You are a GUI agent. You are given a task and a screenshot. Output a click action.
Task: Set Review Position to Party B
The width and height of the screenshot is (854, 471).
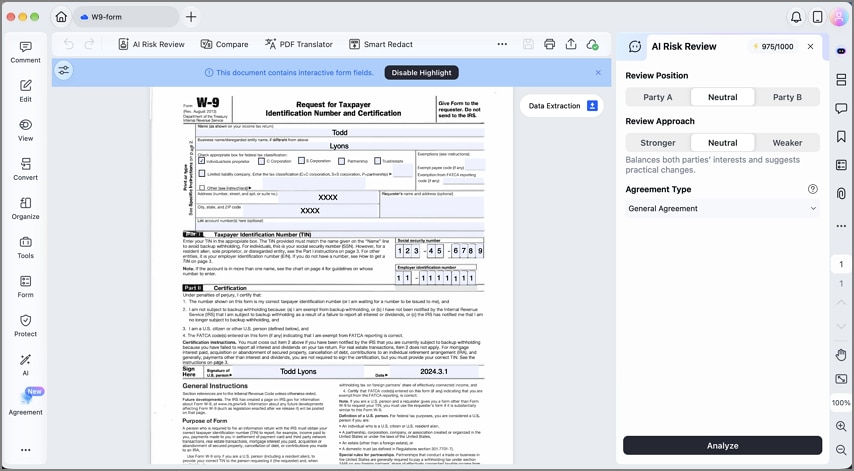pyautogui.click(x=787, y=97)
